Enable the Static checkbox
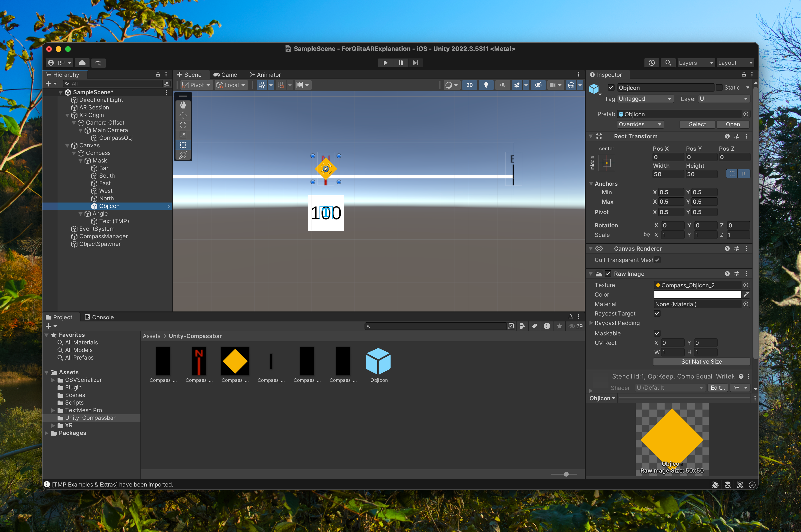The image size is (801, 532). click(719, 88)
